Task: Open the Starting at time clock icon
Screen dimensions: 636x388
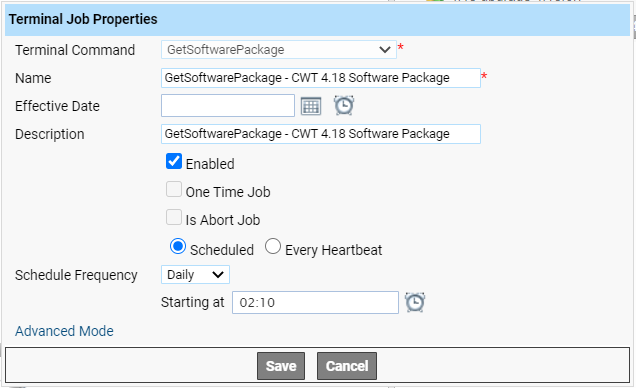Action: pos(415,302)
